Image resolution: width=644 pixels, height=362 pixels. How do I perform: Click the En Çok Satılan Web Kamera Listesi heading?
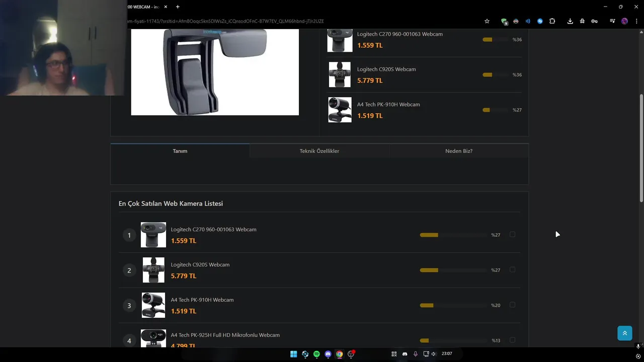tap(171, 204)
